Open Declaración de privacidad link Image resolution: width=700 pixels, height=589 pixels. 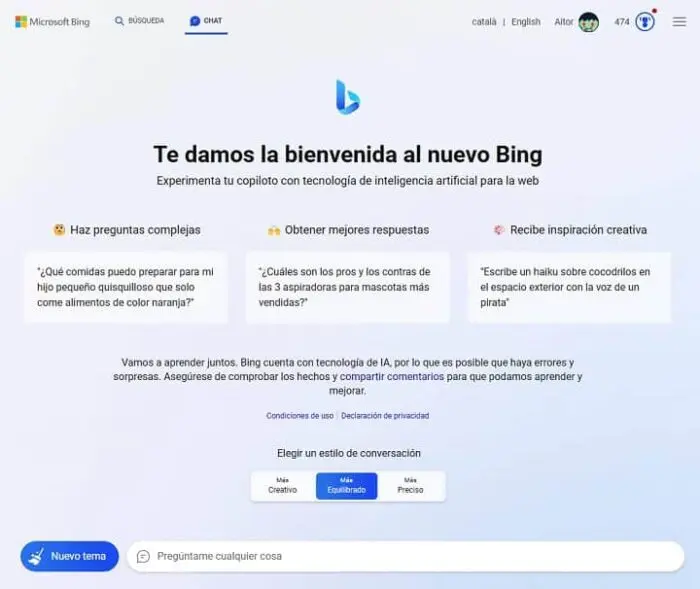click(385, 416)
